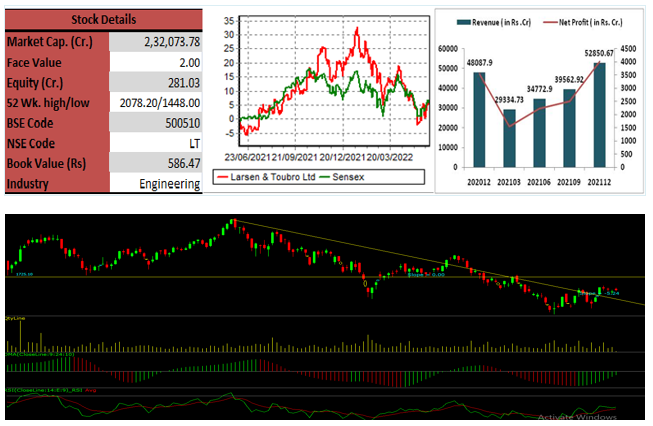
Task: Click the 202106 revenue bar
Action: click(539, 133)
